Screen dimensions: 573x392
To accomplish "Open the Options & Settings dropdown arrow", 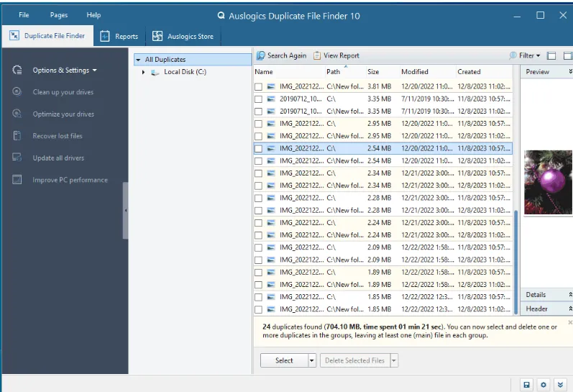I will pos(95,70).
